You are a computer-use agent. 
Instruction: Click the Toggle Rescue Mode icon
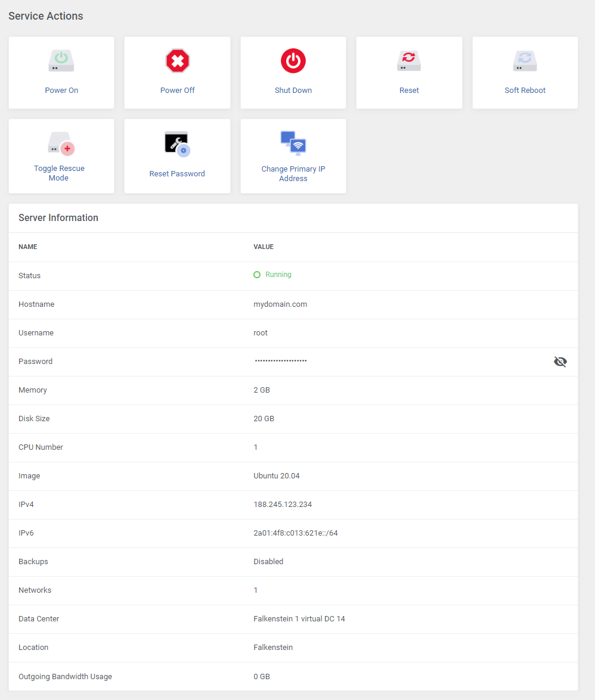pyautogui.click(x=61, y=144)
